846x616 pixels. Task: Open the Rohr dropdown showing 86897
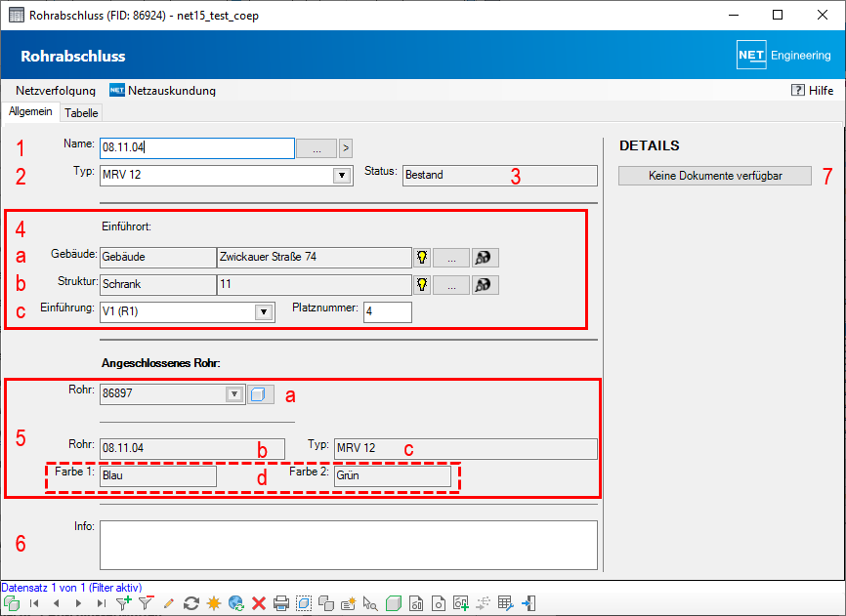(233, 394)
